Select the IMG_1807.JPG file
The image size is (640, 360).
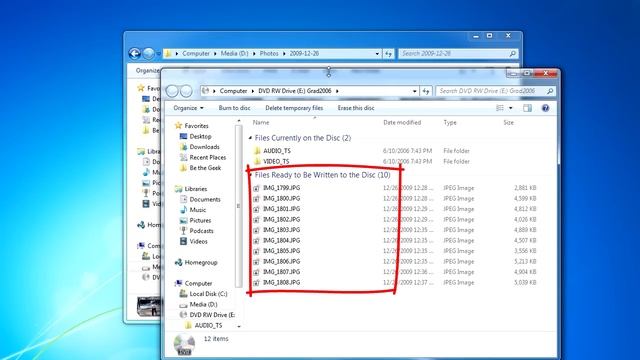pos(281,272)
